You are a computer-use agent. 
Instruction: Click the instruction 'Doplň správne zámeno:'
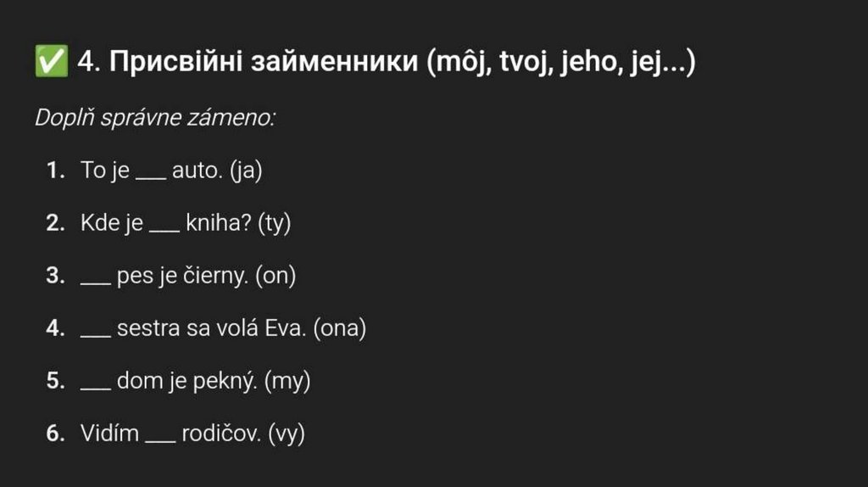click(154, 118)
